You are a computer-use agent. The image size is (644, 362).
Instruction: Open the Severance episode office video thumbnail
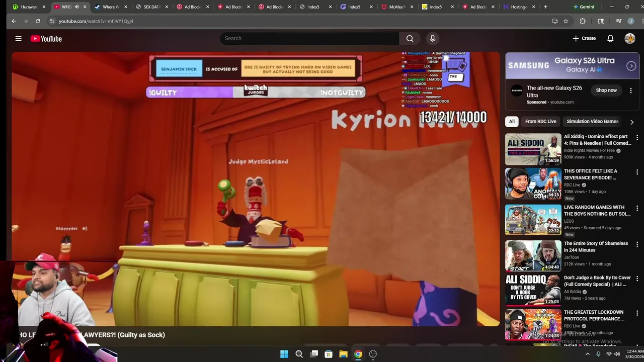pos(533,184)
